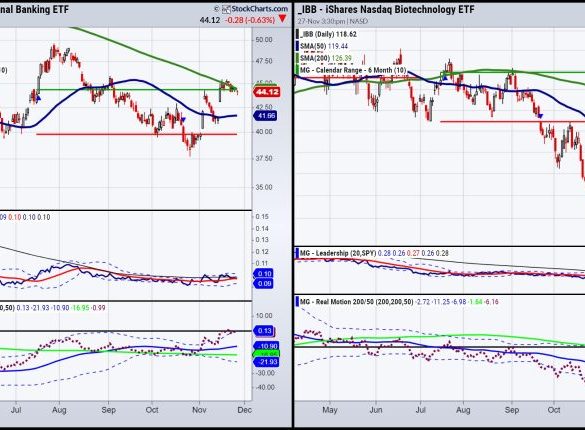Screen dimensions: 585x430
Task: Click the 0.15 leadership axis value
Action: [x=262, y=217]
